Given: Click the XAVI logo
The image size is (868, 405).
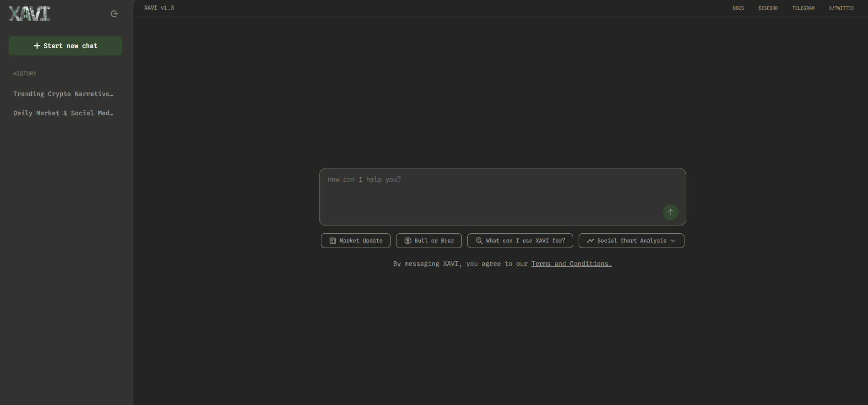Looking at the screenshot, I should 29,14.
